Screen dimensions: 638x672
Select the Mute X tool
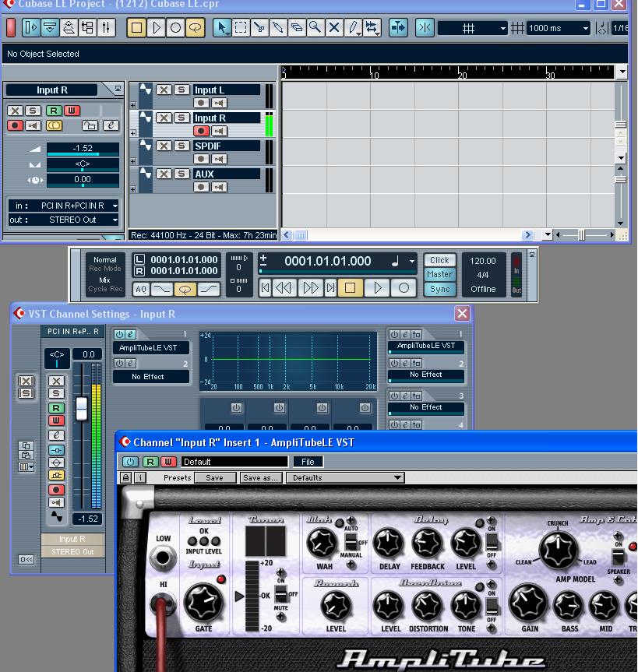pos(334,28)
